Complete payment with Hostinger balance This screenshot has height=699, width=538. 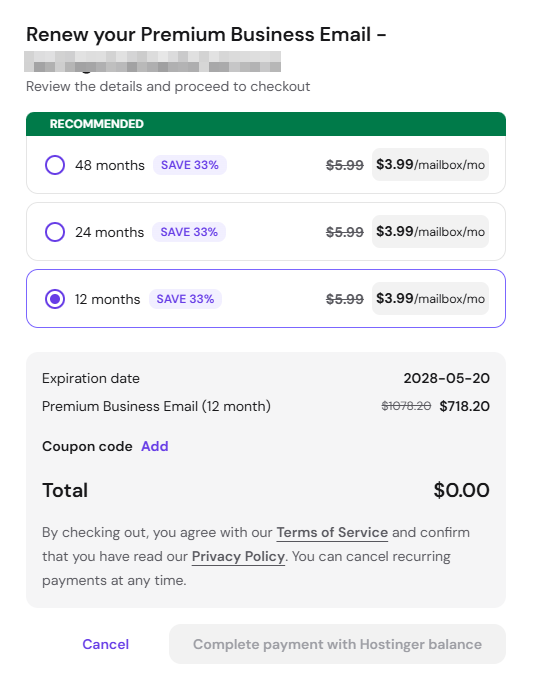click(337, 644)
